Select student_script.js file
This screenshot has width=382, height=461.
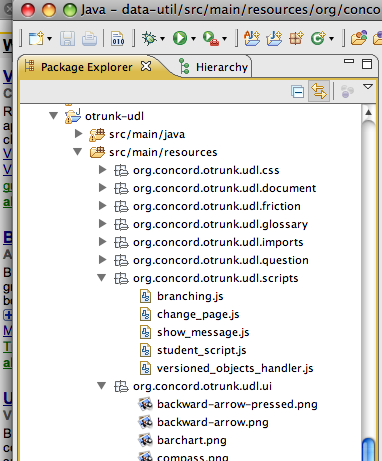point(202,350)
